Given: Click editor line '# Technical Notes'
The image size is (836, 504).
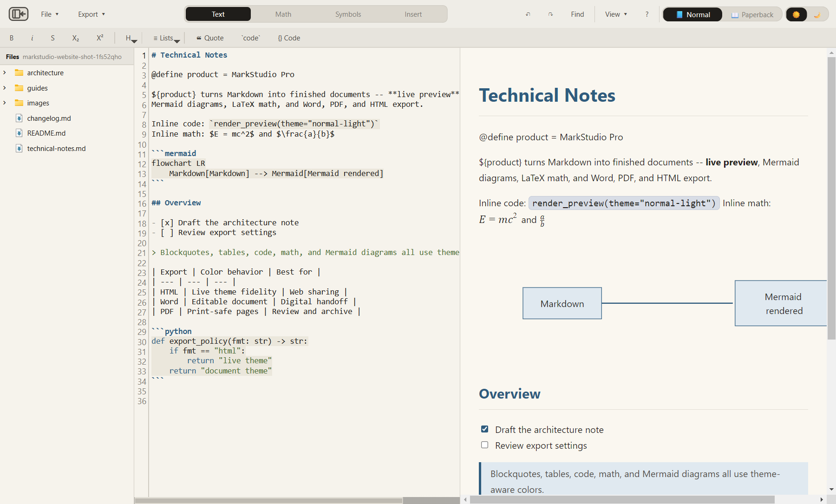Looking at the screenshot, I should tap(189, 55).
